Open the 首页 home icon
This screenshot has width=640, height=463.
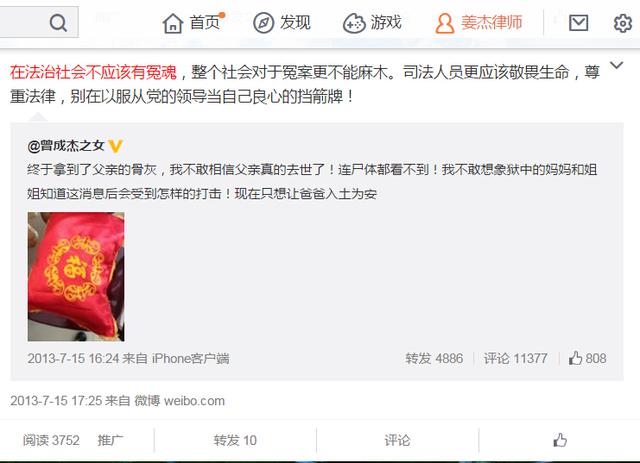(x=173, y=23)
